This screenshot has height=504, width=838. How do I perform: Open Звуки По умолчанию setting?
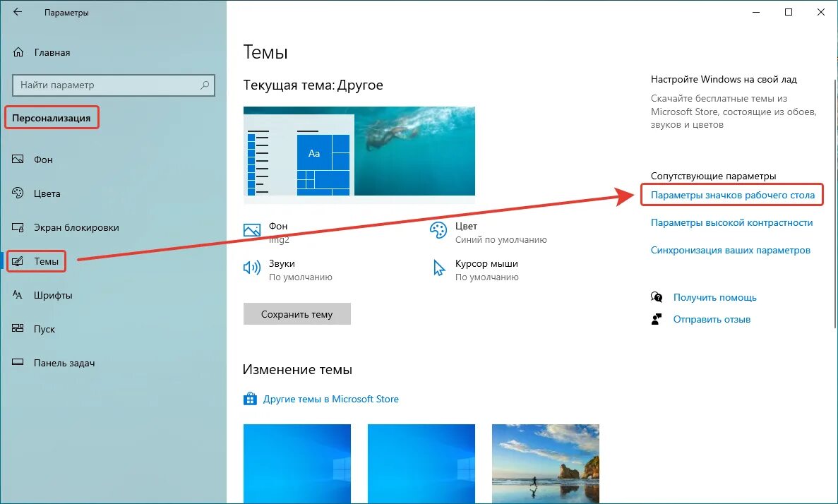(x=288, y=270)
